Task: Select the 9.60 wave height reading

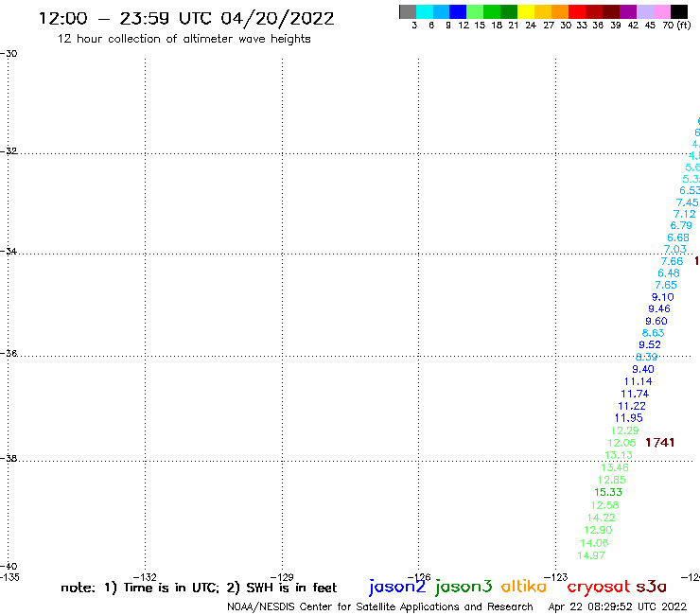Action: click(x=656, y=321)
